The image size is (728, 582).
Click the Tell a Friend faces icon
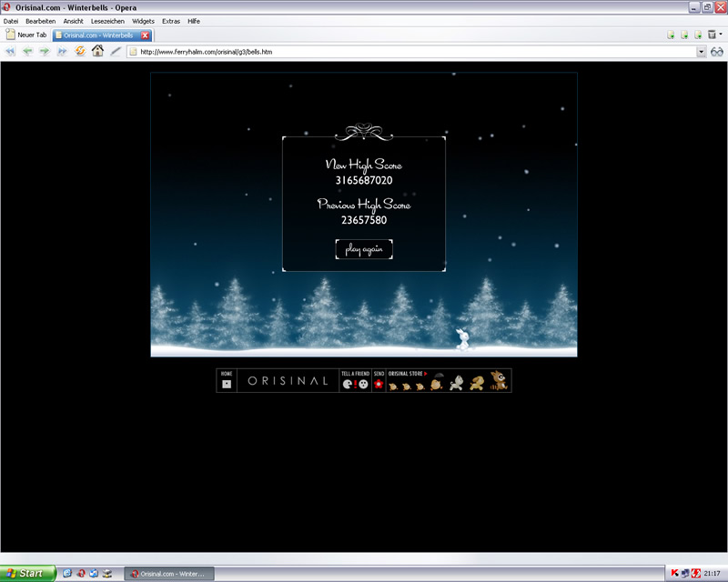tap(355, 384)
